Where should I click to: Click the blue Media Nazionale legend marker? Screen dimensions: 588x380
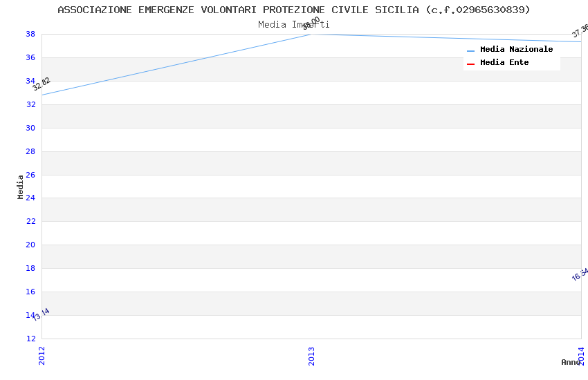[x=470, y=50]
